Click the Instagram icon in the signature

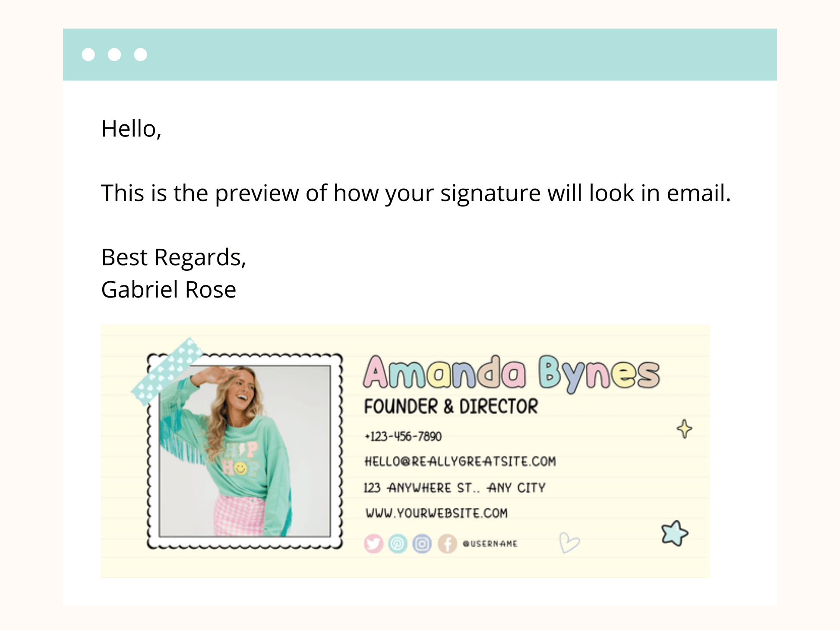click(422, 544)
